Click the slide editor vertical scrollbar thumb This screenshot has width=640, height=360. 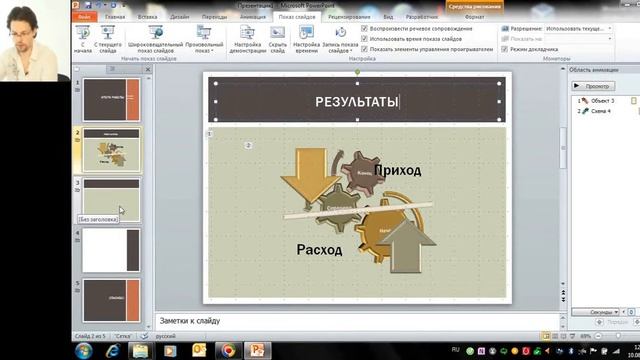click(x=563, y=147)
